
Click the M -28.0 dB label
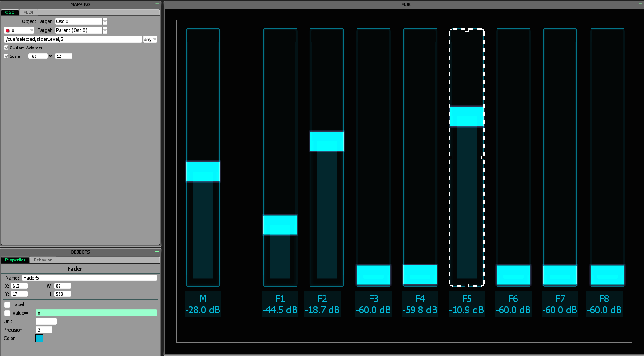coord(203,304)
